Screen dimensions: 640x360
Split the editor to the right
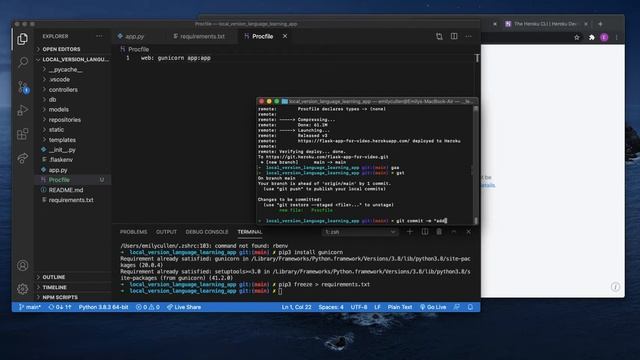point(454,36)
